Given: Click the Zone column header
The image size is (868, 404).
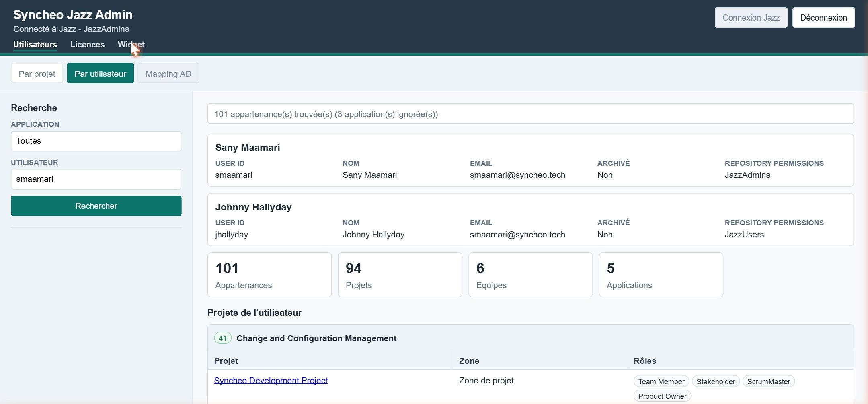Looking at the screenshot, I should [469, 361].
